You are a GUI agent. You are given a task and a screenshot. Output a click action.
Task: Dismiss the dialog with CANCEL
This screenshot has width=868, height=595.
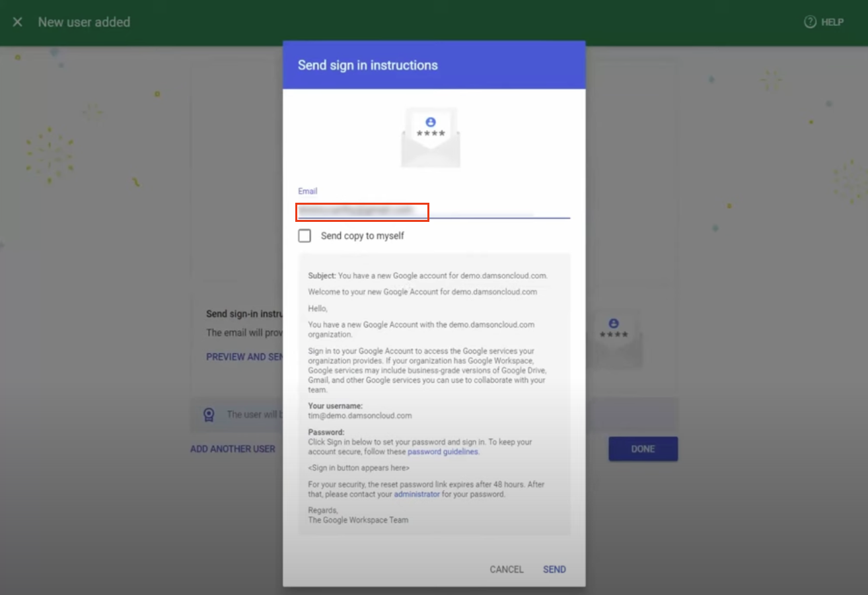coord(506,569)
